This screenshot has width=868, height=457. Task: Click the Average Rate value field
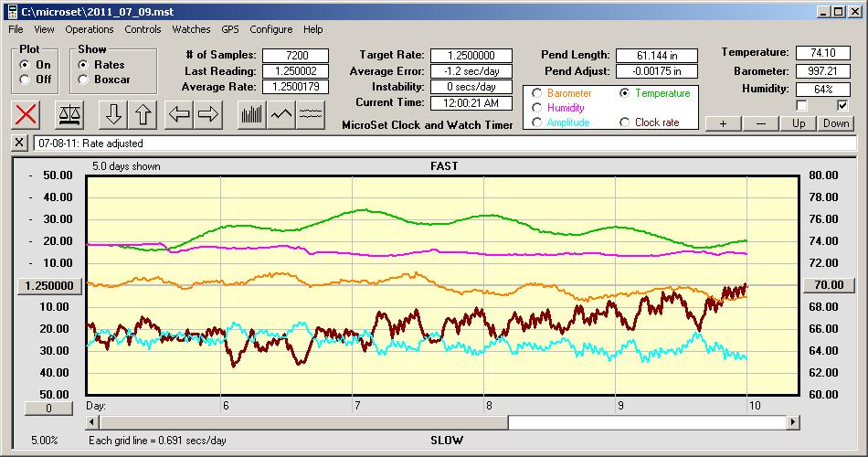296,87
